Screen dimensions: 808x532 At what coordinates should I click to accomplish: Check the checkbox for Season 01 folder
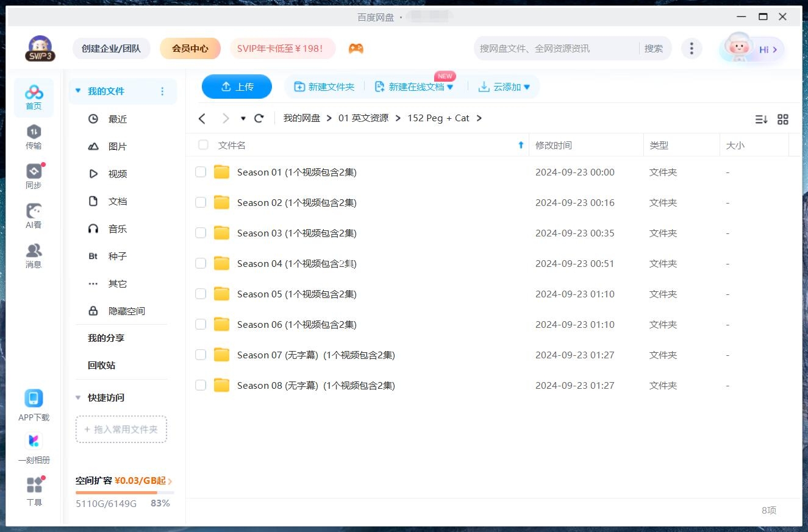(x=201, y=172)
